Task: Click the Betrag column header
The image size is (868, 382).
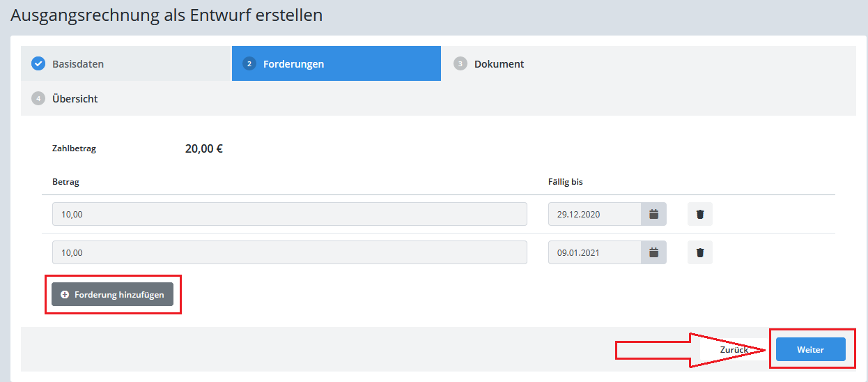Action: click(65, 181)
